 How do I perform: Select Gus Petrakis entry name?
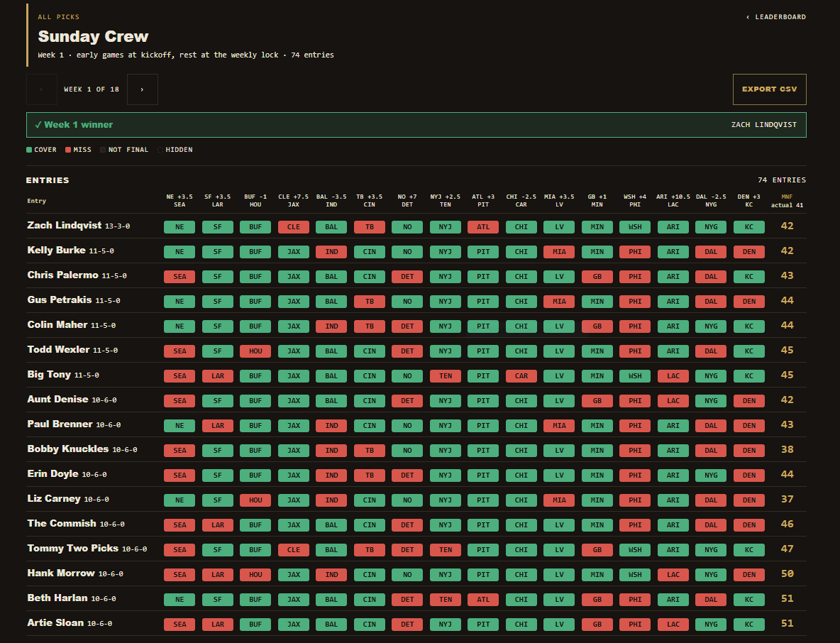[60, 300]
